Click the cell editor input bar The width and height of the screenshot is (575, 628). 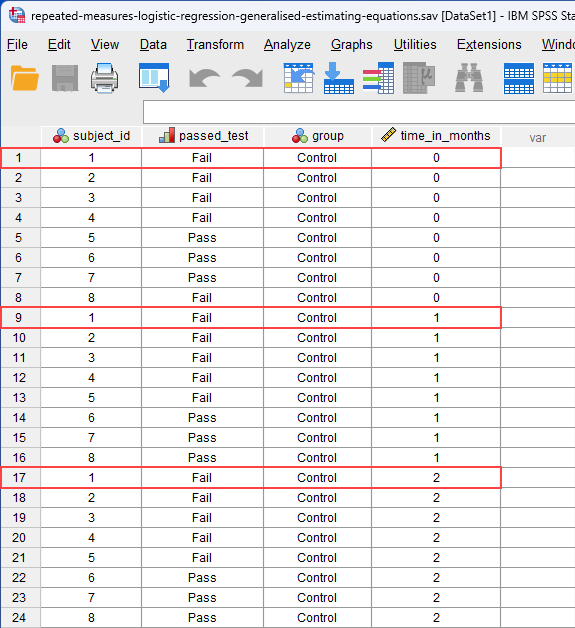(x=359, y=112)
